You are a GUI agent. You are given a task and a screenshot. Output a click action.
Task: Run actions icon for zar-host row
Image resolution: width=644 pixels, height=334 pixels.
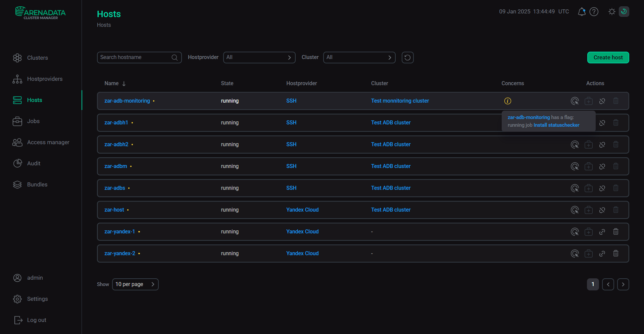(x=575, y=210)
